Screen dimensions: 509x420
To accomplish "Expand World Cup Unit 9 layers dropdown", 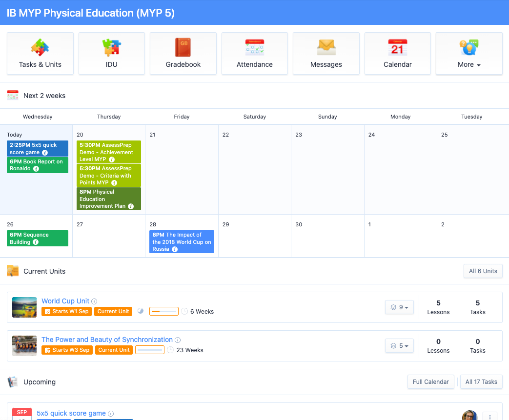I will [x=400, y=307].
